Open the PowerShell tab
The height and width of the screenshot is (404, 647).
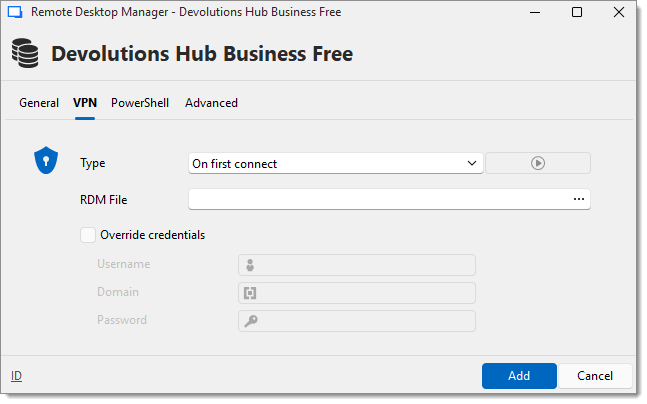click(140, 103)
